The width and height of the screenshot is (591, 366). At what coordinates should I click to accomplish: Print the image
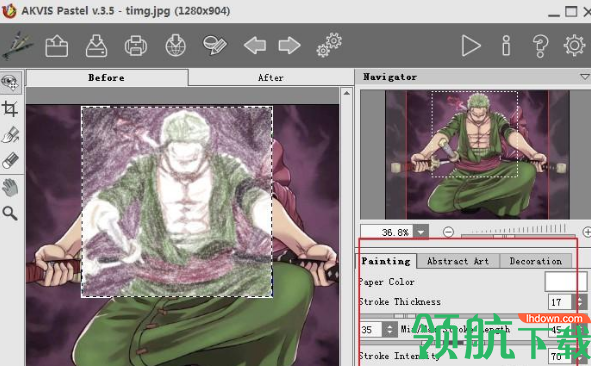(x=136, y=46)
